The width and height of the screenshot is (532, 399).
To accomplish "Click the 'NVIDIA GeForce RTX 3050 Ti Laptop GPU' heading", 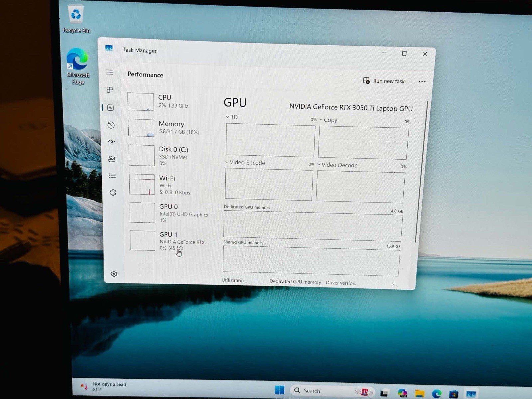I will 351,107.
